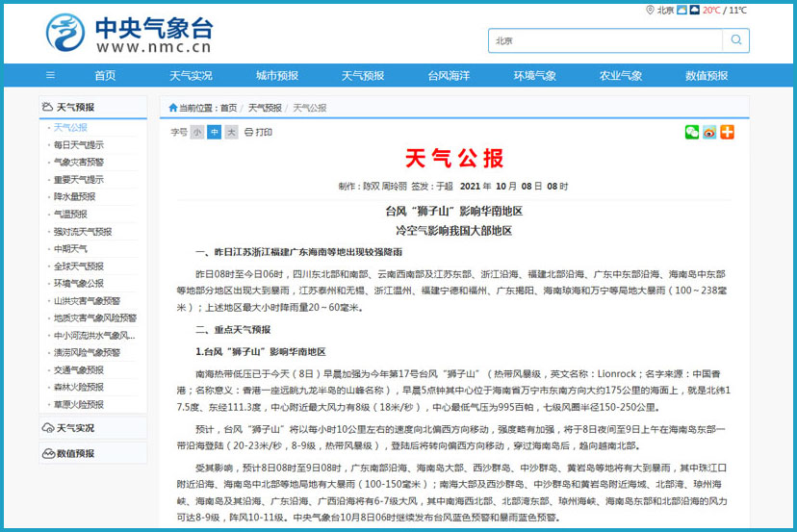Click the home icon in the breadcrumb
The width and height of the screenshot is (797, 532).
click(173, 108)
